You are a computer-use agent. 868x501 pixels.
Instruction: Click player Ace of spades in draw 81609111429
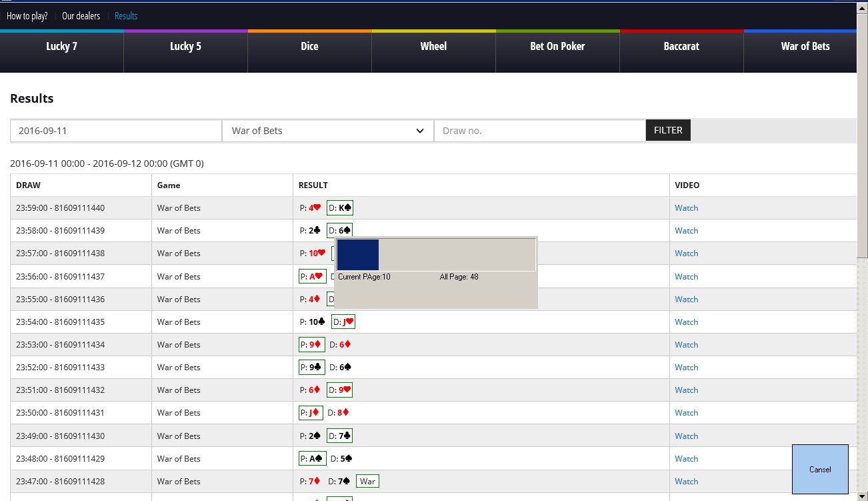click(x=313, y=459)
